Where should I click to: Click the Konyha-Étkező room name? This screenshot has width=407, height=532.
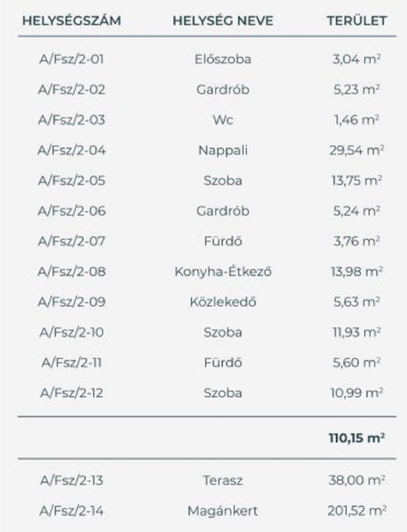(x=223, y=271)
